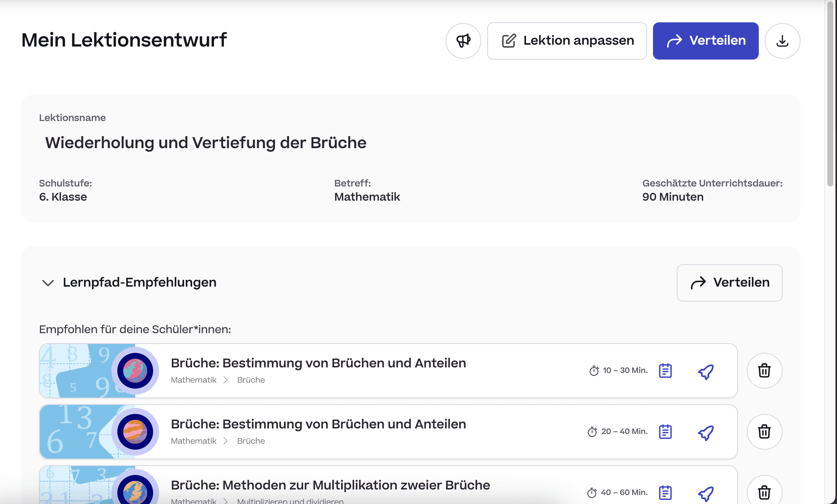Open clipboard details for 20–40 Min. path
This screenshot has width=837, height=504.
(x=665, y=432)
